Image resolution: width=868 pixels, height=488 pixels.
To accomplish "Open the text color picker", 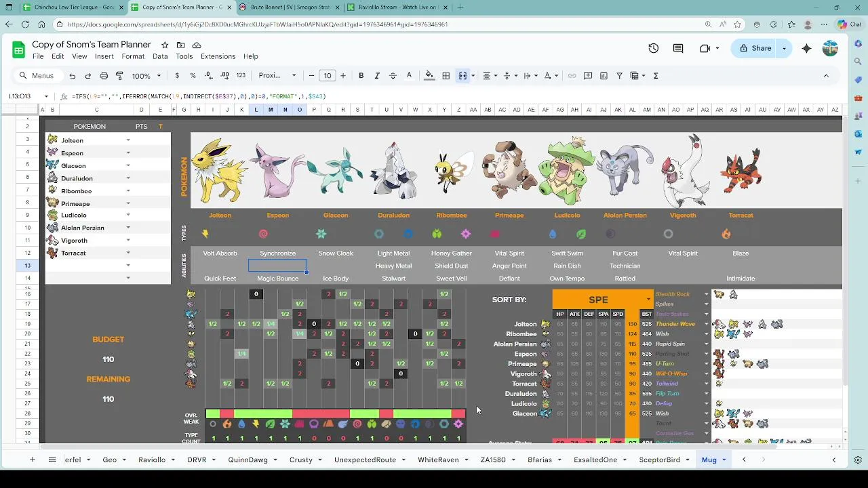I will pyautogui.click(x=409, y=76).
